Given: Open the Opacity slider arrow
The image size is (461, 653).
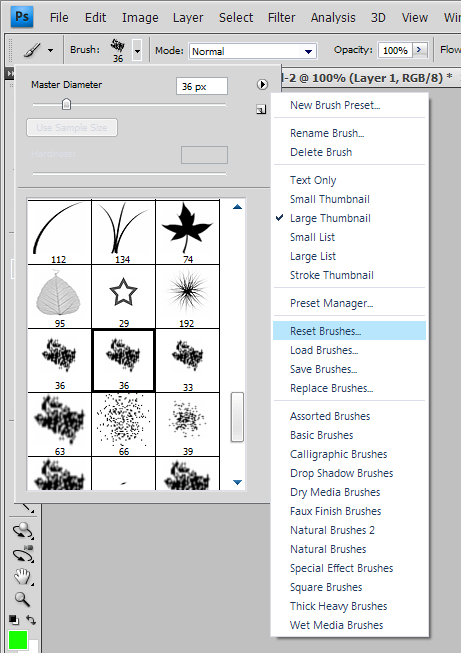Looking at the screenshot, I should point(420,50).
